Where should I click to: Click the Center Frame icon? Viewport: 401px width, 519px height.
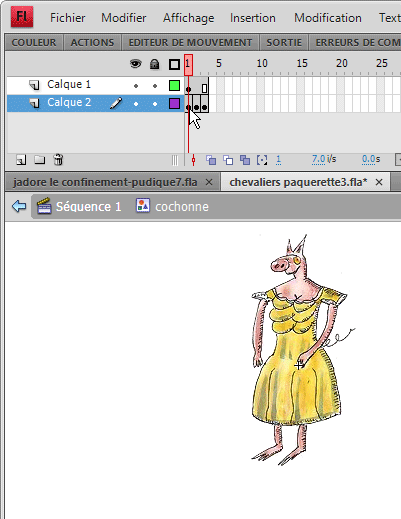(x=193, y=160)
